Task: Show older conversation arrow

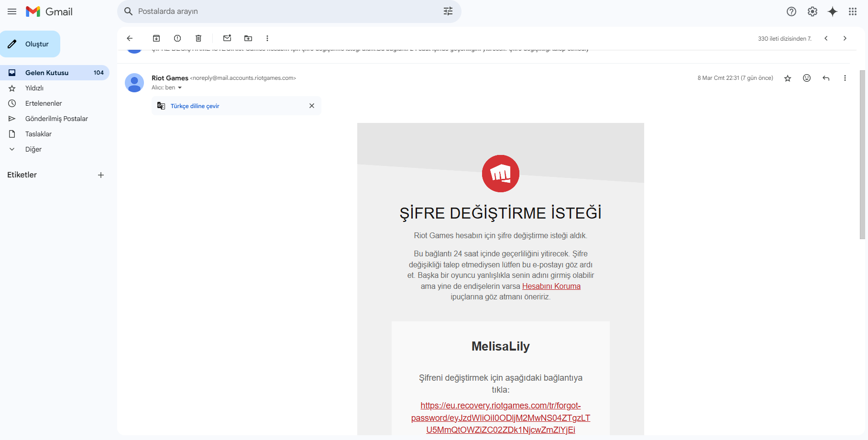Action: tap(845, 38)
